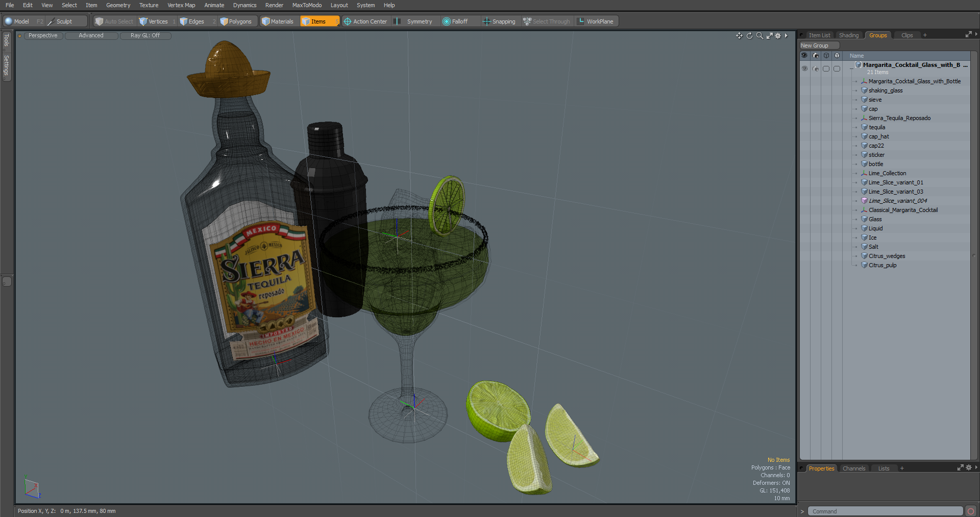The width and height of the screenshot is (980, 517).
Task: Click the New Group button
Action: click(819, 45)
